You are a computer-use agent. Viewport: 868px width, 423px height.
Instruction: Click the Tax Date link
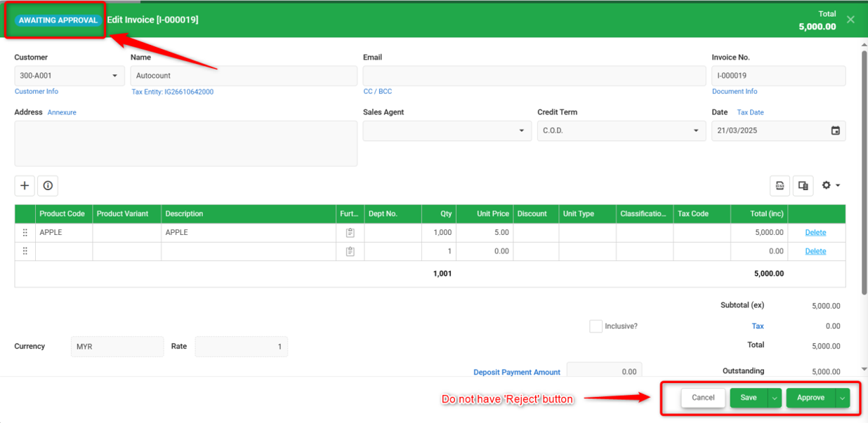pyautogui.click(x=750, y=112)
